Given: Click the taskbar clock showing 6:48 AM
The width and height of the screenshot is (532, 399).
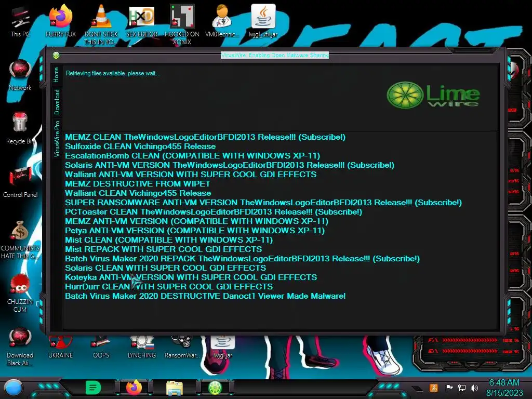Looking at the screenshot, I should (x=504, y=388).
